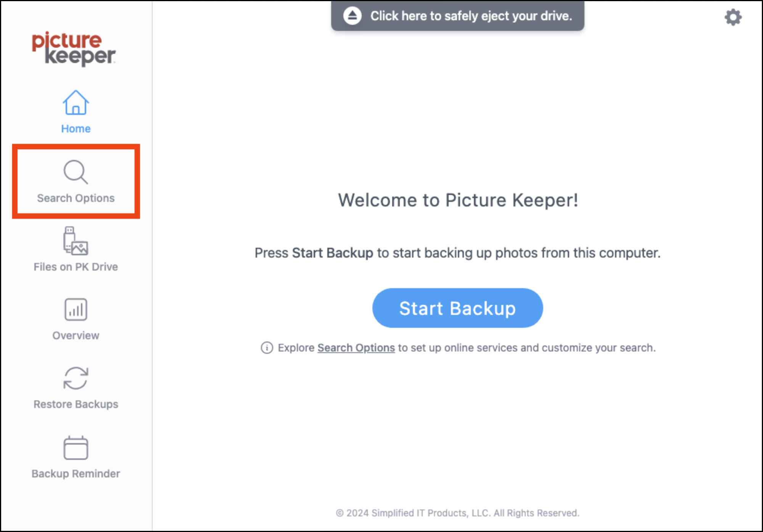Open the Files on PK Drive icon
The width and height of the screenshot is (763, 532).
point(76,241)
